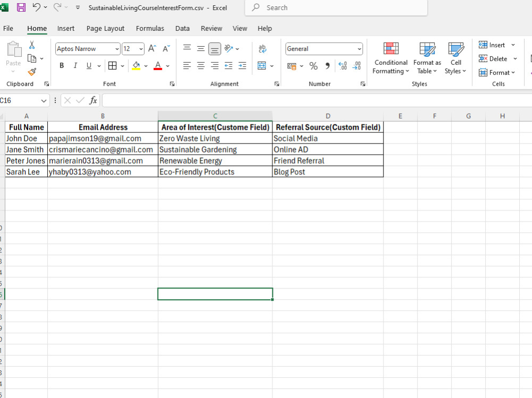Select the Format Painter brush icon
This screenshot has height=398, width=532.
coord(32,72)
